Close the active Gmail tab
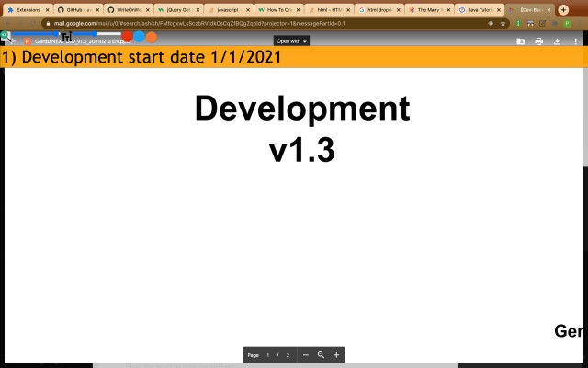This screenshot has height=368, width=588. click(549, 10)
